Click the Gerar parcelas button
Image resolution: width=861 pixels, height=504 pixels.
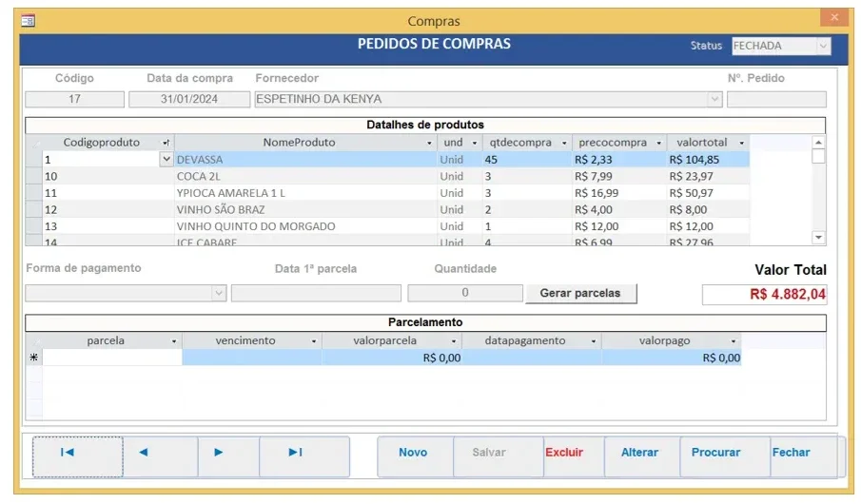pyautogui.click(x=581, y=293)
